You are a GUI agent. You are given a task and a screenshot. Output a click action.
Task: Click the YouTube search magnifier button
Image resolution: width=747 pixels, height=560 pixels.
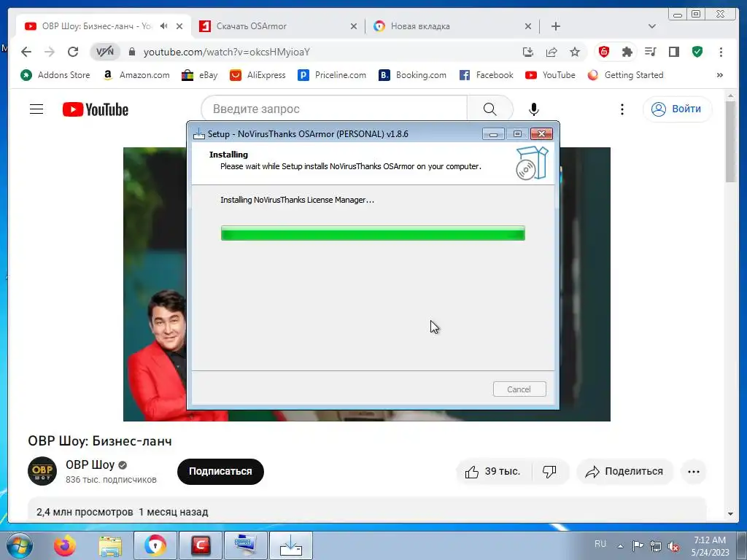(490, 109)
